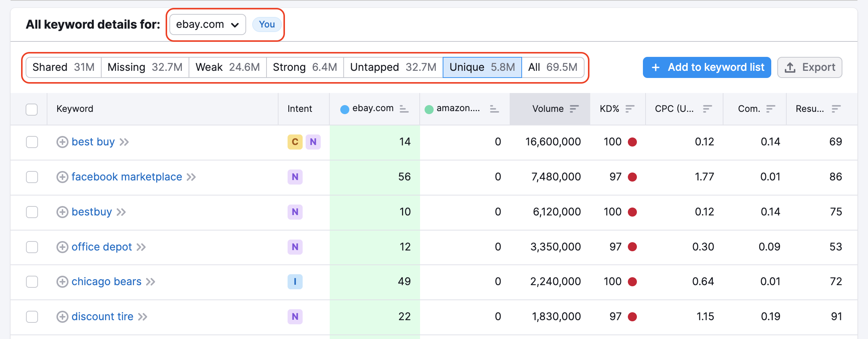Viewport: 868px width, 339px height.
Task: Check the office depot row checkbox
Action: [x=32, y=247]
